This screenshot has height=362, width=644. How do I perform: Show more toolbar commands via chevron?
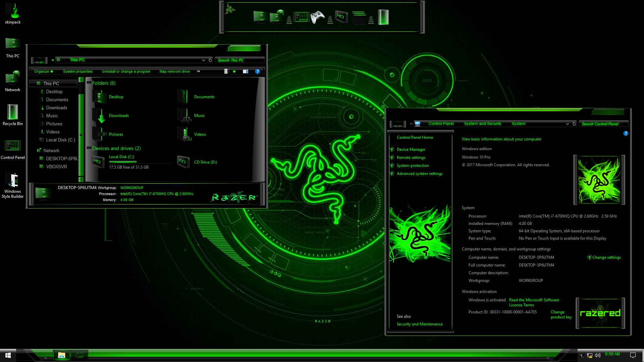pos(198,71)
